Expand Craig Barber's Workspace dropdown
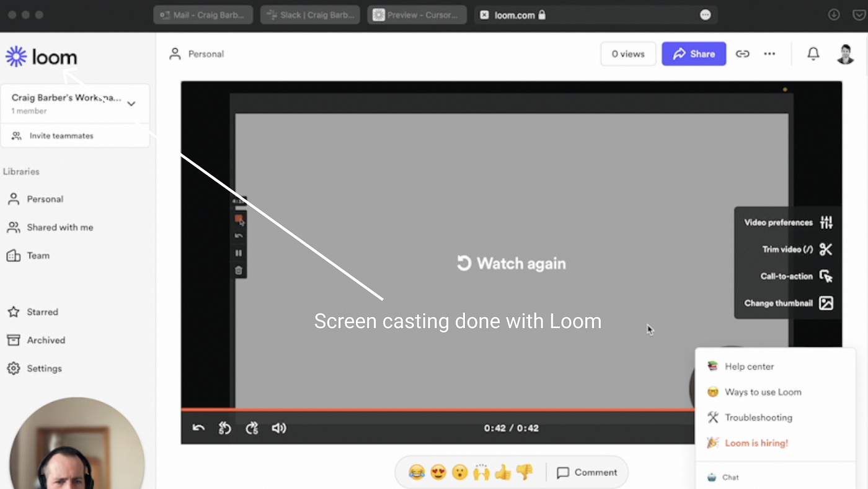This screenshot has width=868, height=489. click(x=131, y=104)
